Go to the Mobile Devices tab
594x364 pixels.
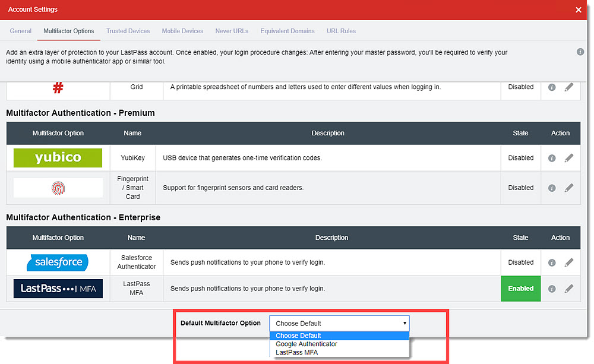182,31
